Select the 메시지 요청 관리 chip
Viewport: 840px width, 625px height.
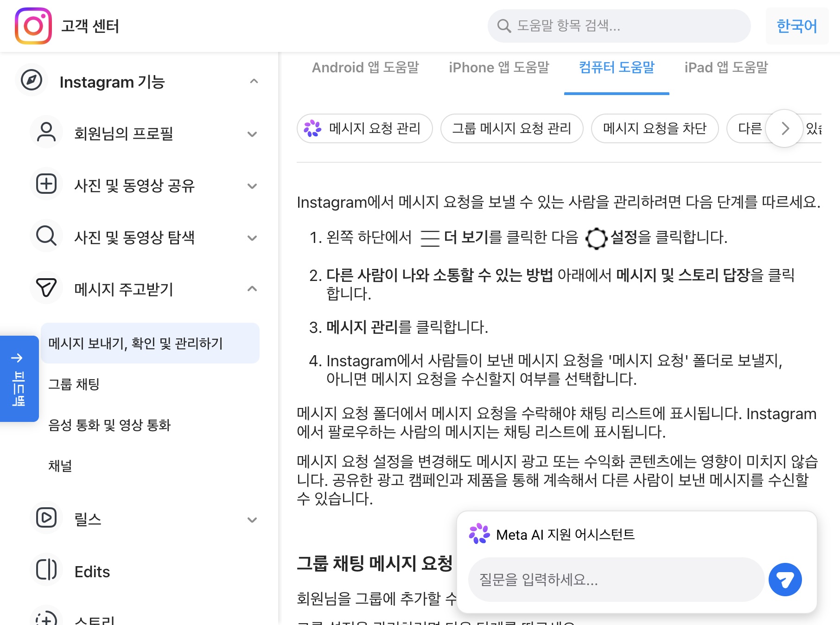[x=365, y=128]
